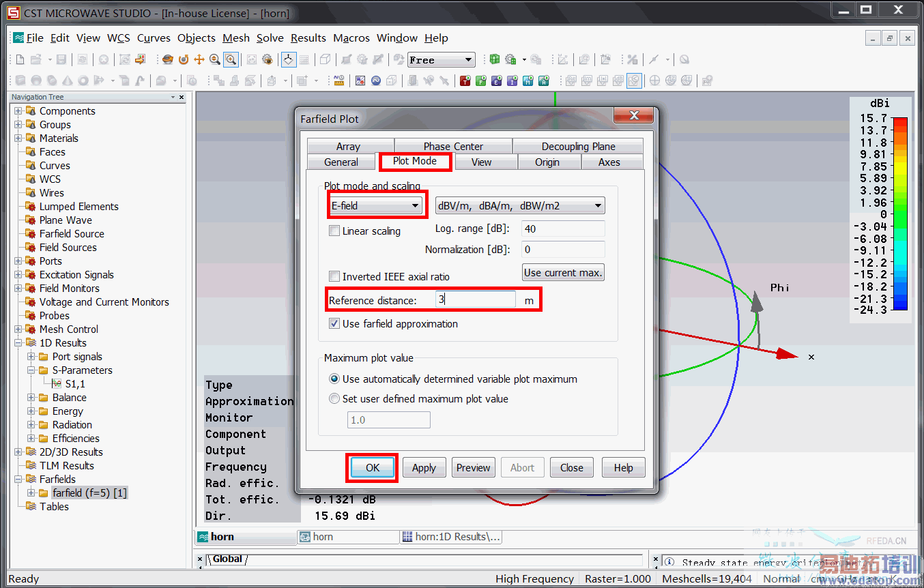Select Tables in the Navigation Tree
This screenshot has height=588, width=924.
pos(54,507)
